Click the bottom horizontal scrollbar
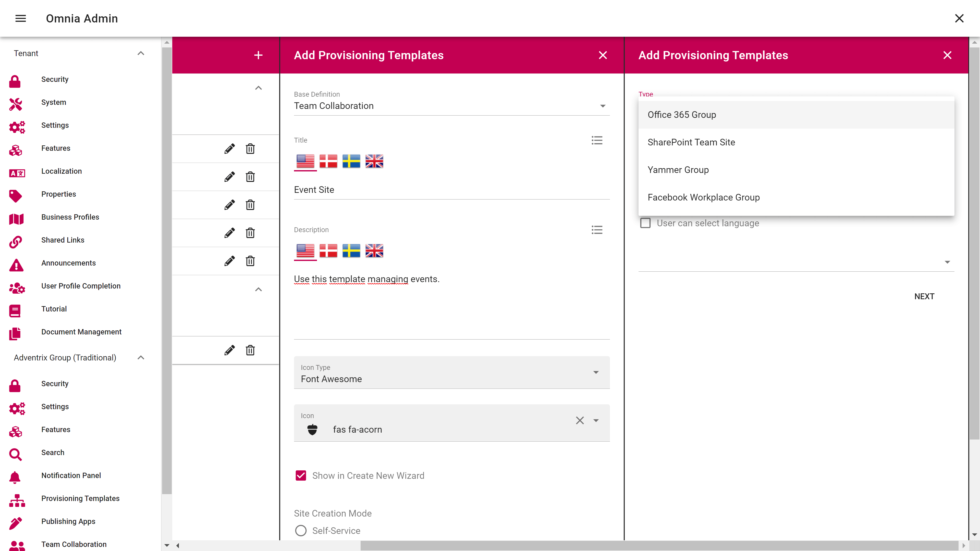The width and height of the screenshot is (980, 551). pyautogui.click(x=659, y=546)
